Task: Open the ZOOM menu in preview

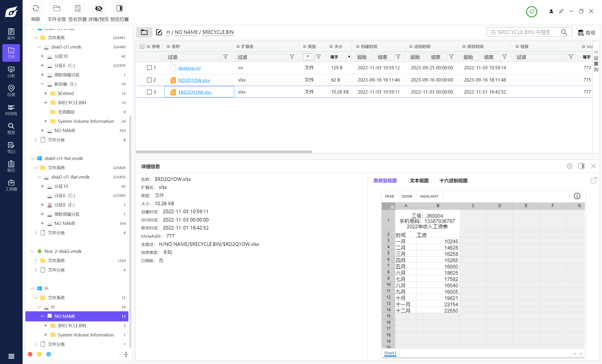Action: click(407, 196)
